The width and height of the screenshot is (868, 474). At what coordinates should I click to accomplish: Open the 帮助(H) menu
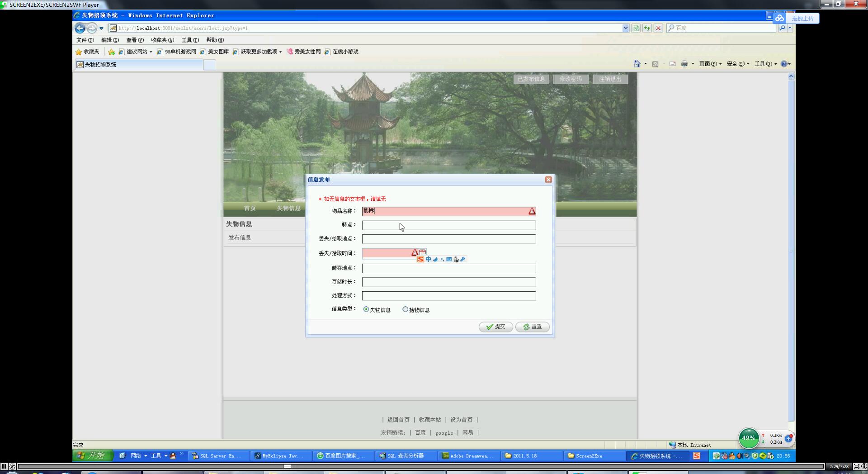click(215, 40)
